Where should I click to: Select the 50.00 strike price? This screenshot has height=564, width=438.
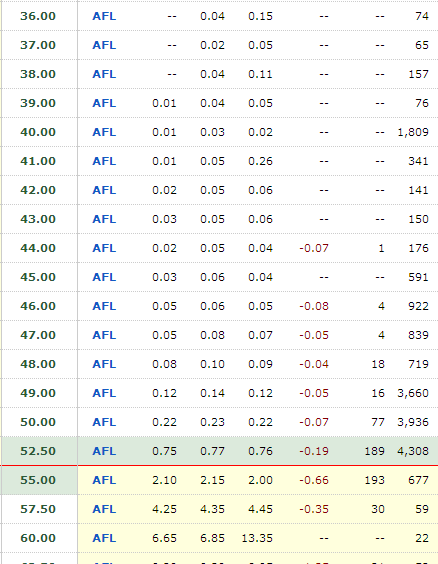pos(38,422)
